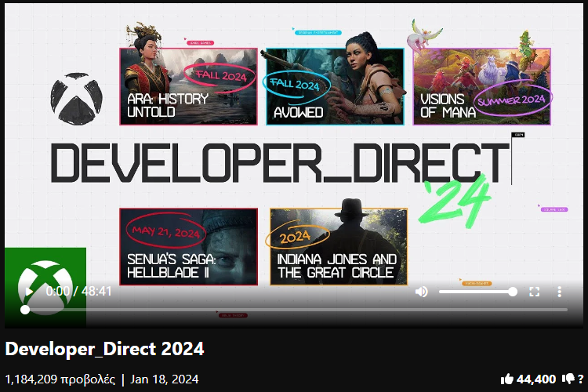Click the Ara: History Untold game card
This screenshot has width=588, height=392.
188,87
